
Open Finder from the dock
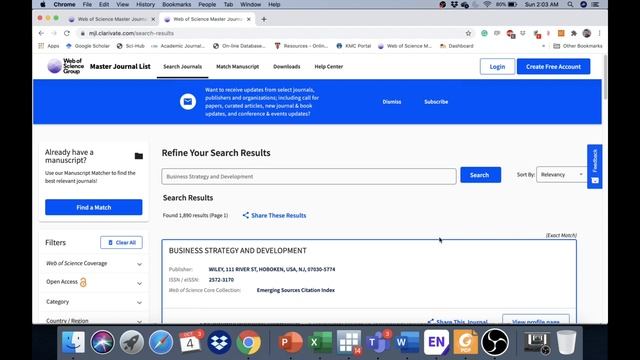(73, 342)
